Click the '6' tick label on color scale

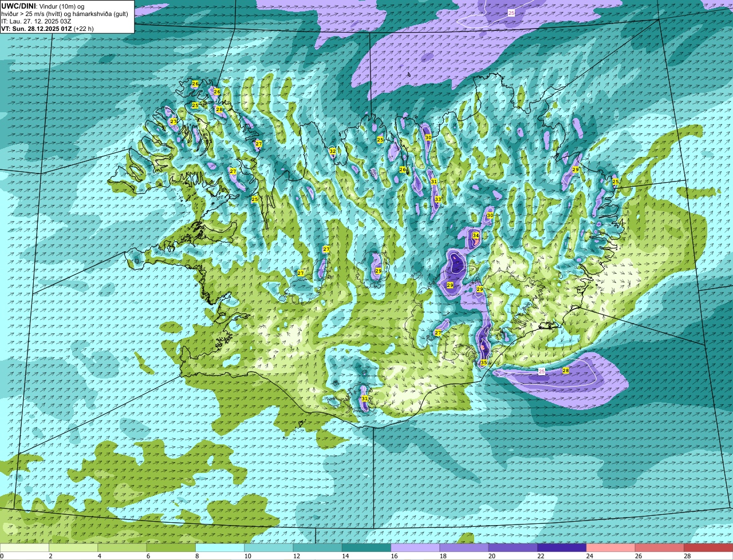point(148,555)
